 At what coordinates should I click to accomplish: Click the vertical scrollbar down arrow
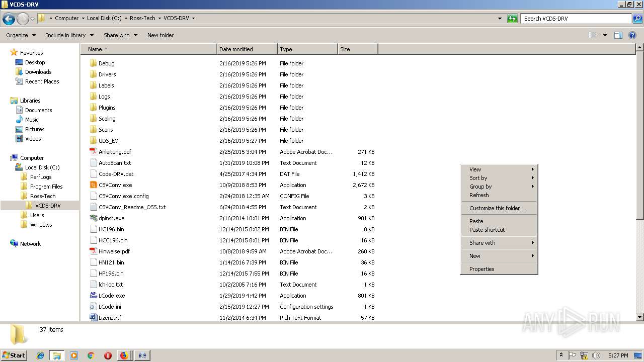click(640, 317)
